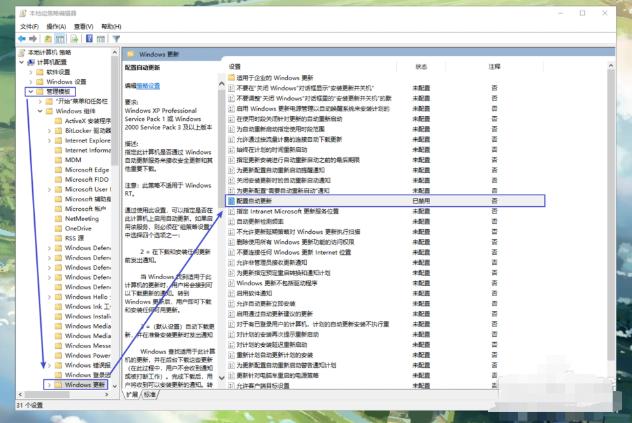
Task: Switch to the 标准 tab
Action: click(x=150, y=394)
